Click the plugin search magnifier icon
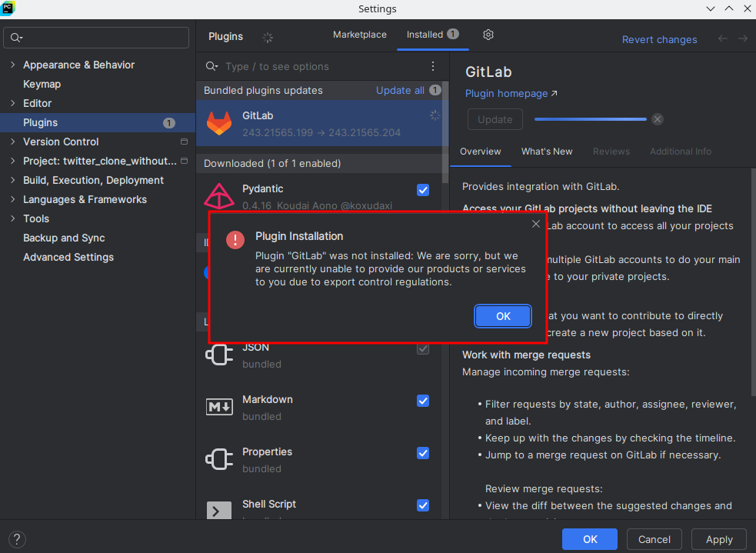This screenshot has height=553, width=756. (x=211, y=66)
